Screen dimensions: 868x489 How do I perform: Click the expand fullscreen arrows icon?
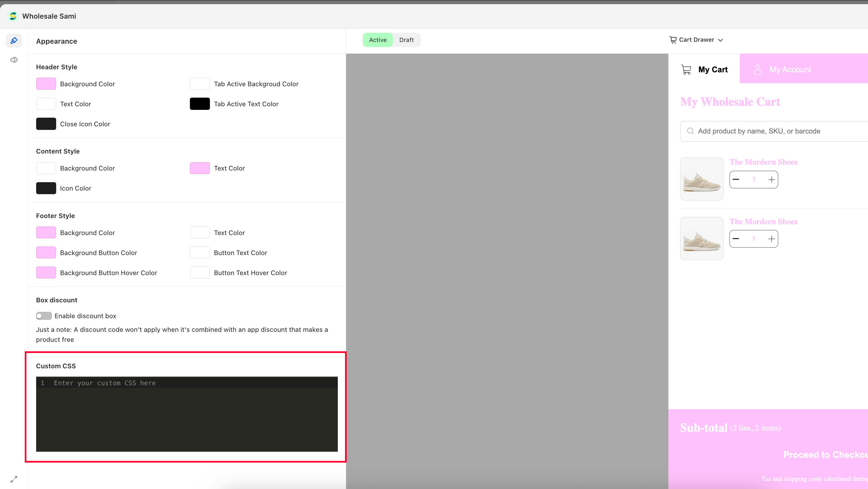14,479
